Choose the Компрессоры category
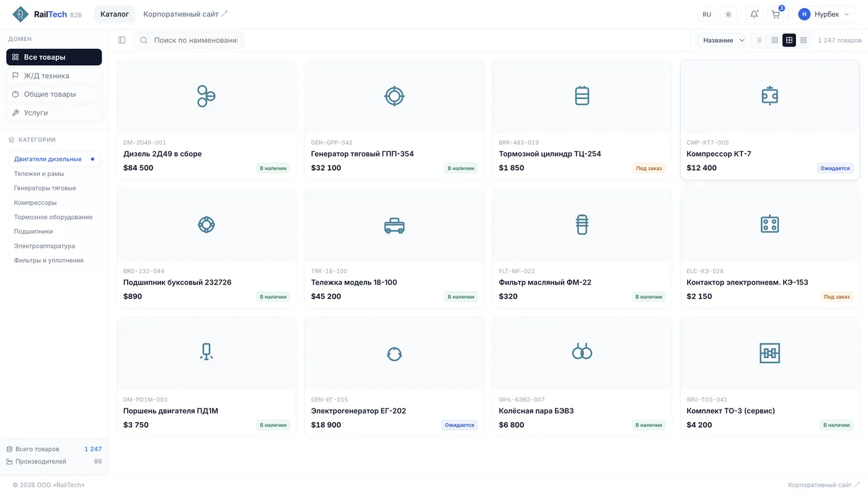 click(x=35, y=203)
